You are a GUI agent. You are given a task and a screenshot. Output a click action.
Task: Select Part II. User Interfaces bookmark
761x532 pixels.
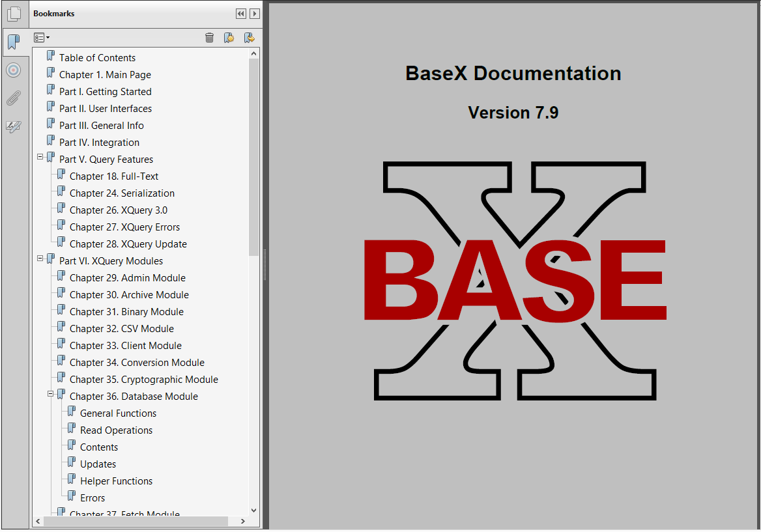106,109
